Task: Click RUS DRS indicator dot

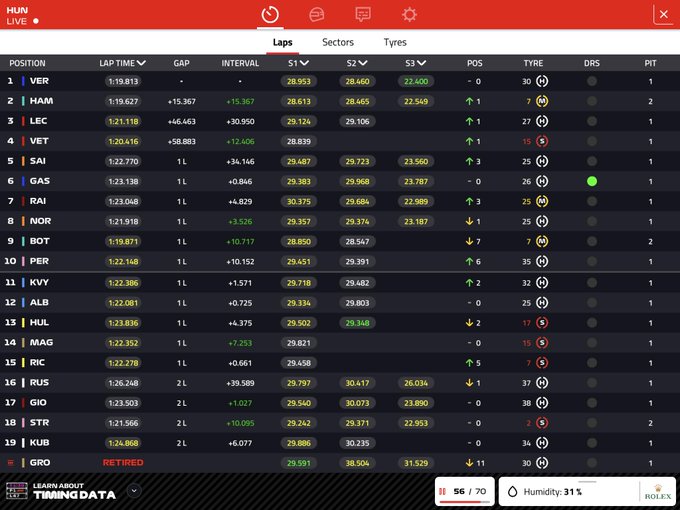Action: 592,383
